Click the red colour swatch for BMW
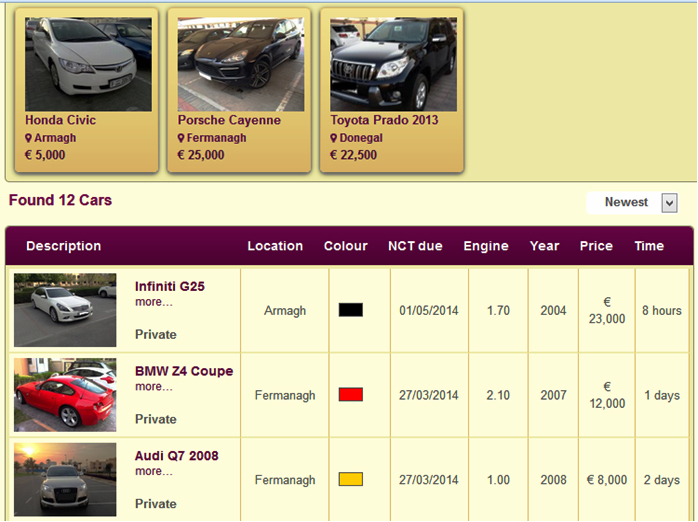The width and height of the screenshot is (698, 522). [350, 395]
